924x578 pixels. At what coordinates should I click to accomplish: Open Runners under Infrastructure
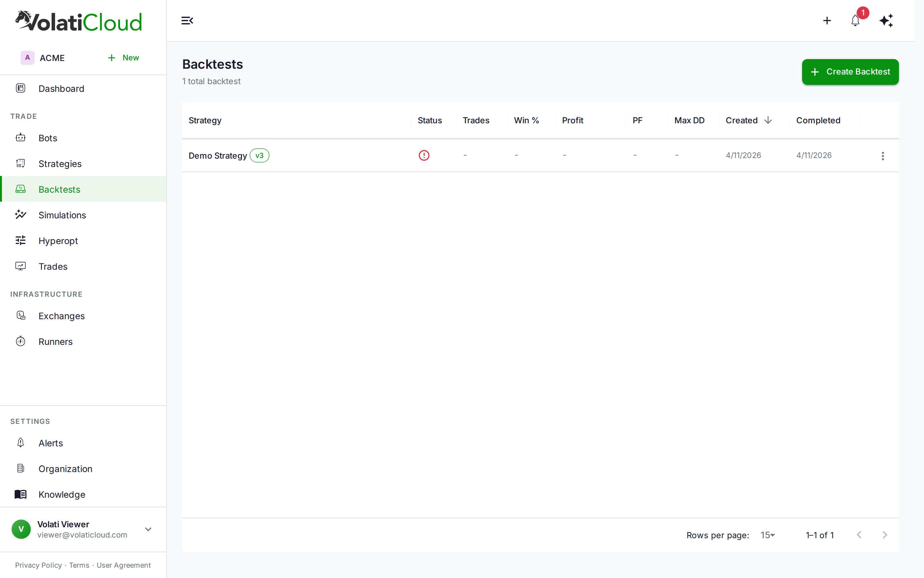83,341
